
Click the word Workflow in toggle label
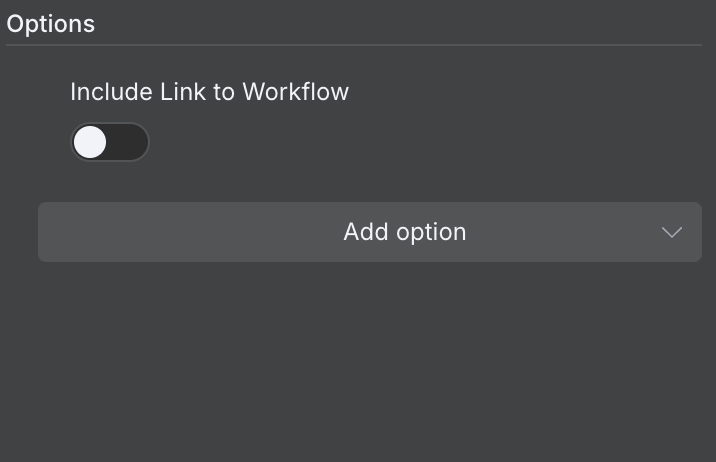[295, 92]
